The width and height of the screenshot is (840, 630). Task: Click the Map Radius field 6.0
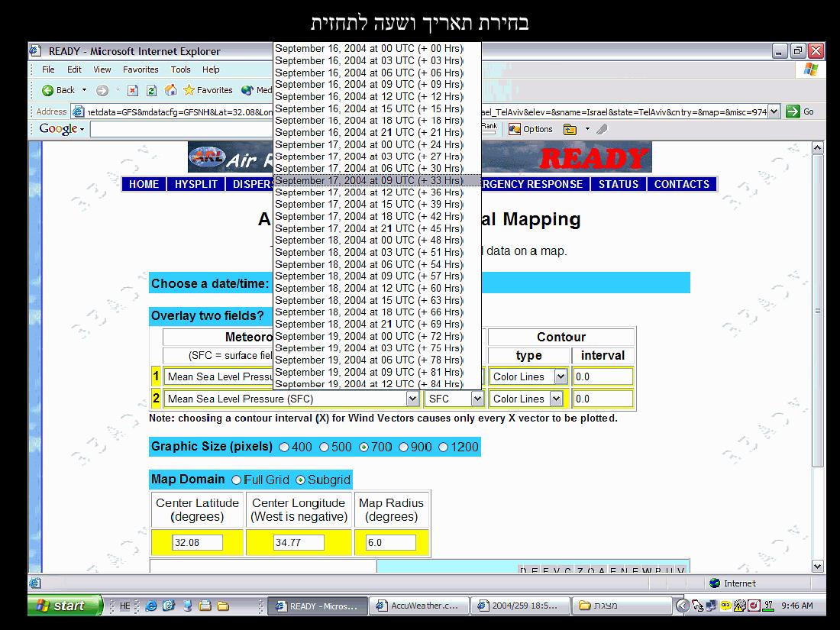390,542
